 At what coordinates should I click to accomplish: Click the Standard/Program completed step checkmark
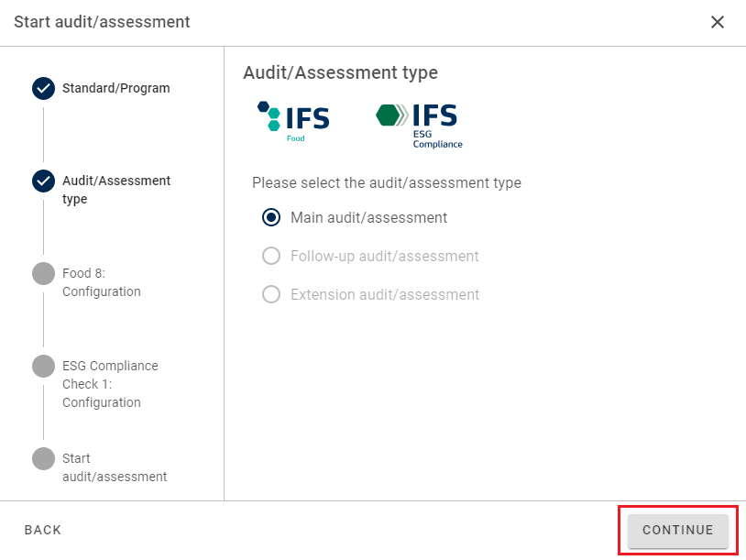coord(43,89)
